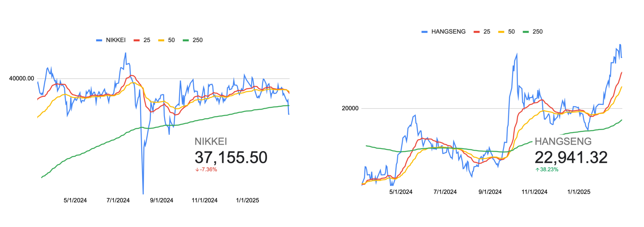Click the yellow 50 swatch in HANGSENG legend
This screenshot has width=644, height=227.
(501, 32)
